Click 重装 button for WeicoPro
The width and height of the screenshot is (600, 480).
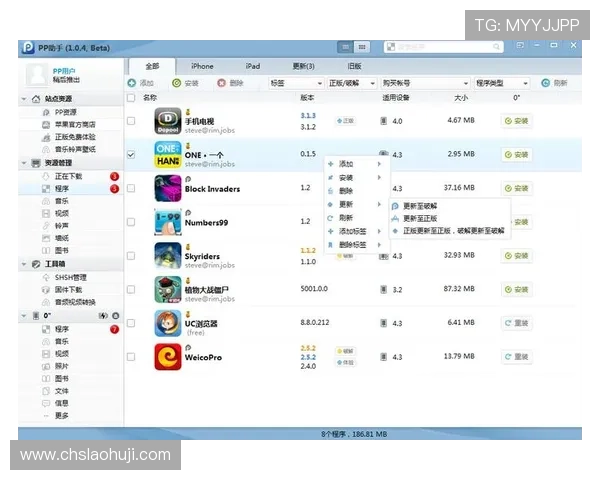coord(516,357)
